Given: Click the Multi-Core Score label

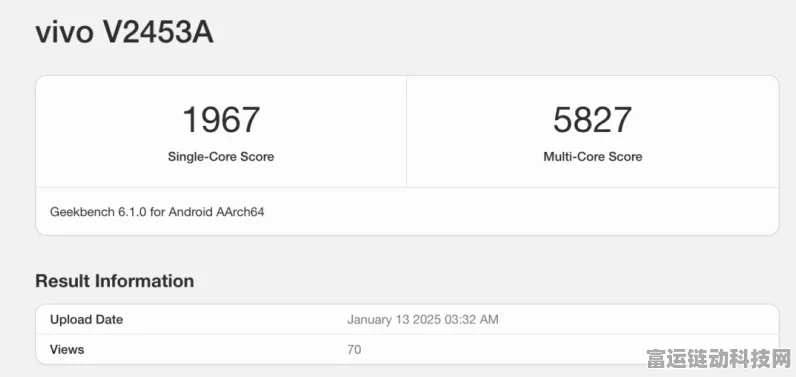Looking at the screenshot, I should (592, 157).
